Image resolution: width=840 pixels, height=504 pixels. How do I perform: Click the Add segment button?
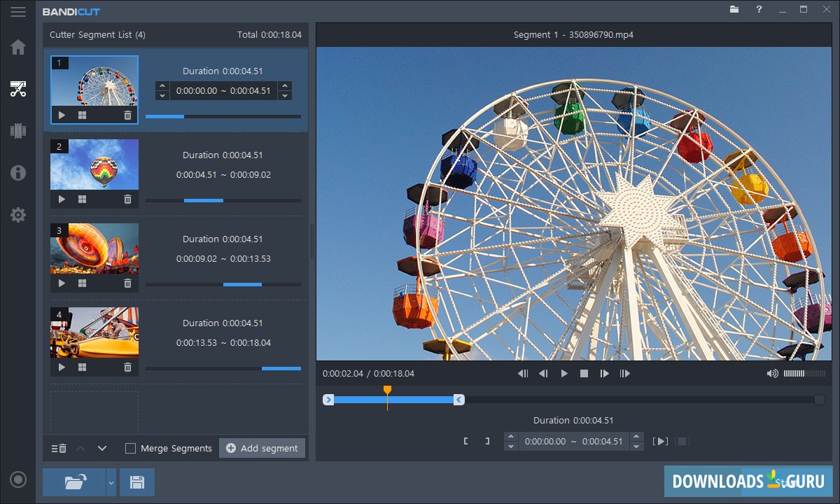coord(262,448)
